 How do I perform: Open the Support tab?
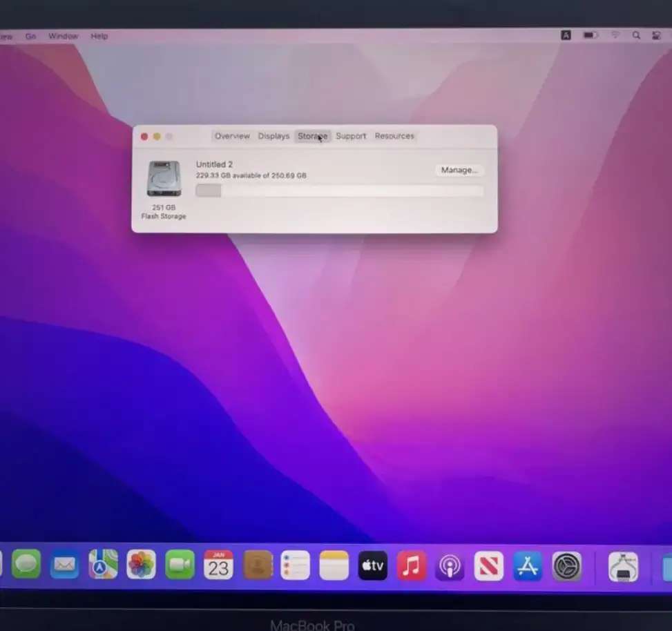point(351,136)
